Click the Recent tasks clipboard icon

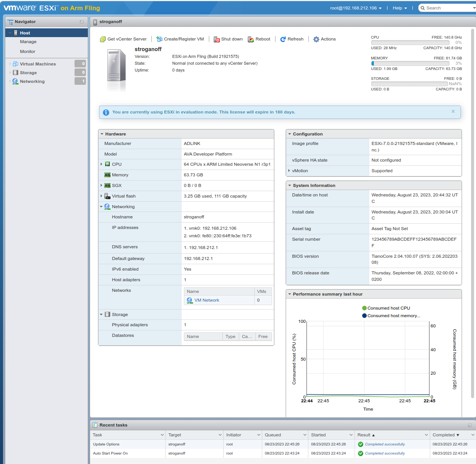[x=95, y=425]
